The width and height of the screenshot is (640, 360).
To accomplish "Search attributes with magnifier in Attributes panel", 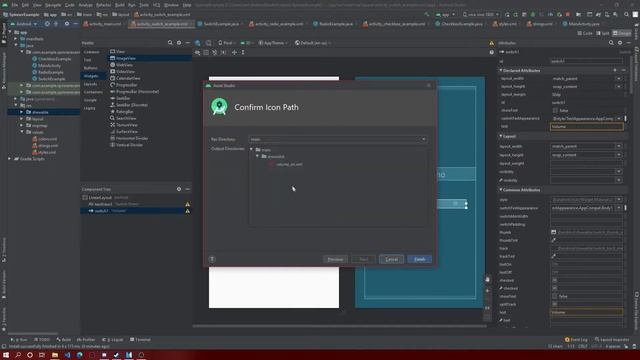I will point(611,42).
